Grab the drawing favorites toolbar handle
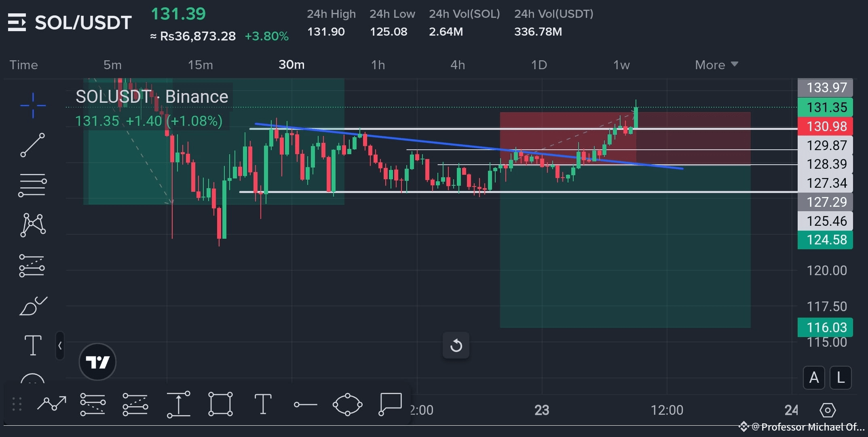868x437 pixels. coord(17,404)
